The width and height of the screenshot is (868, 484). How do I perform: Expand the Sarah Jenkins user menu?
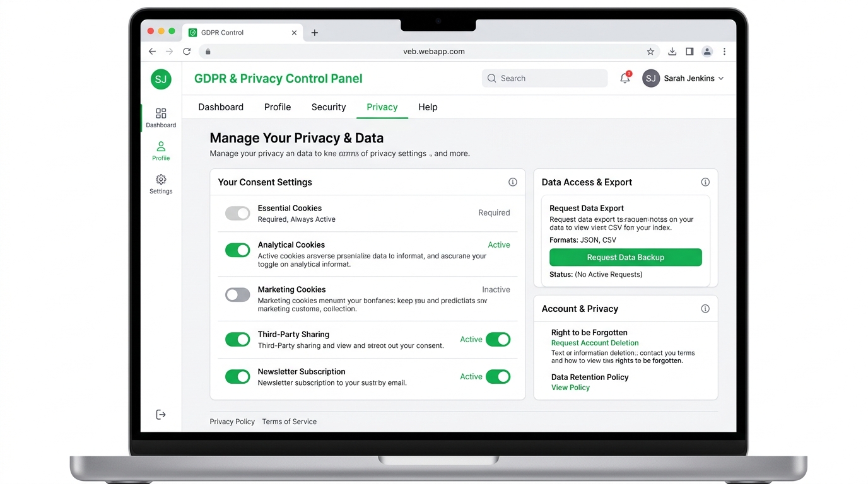[x=683, y=78]
